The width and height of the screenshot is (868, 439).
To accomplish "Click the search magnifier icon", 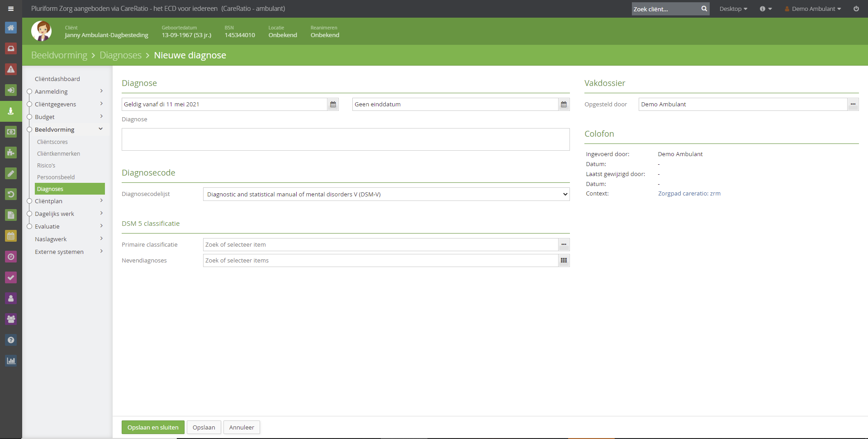I will (704, 9).
